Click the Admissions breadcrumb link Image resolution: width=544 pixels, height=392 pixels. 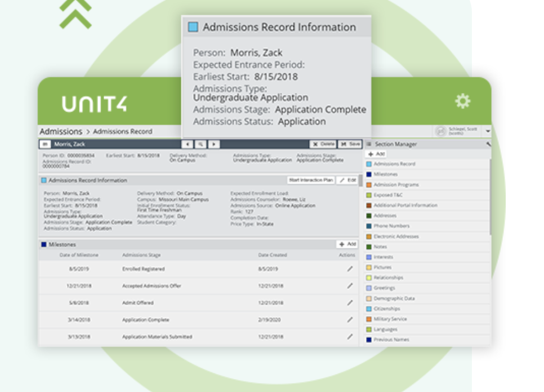[x=61, y=131]
